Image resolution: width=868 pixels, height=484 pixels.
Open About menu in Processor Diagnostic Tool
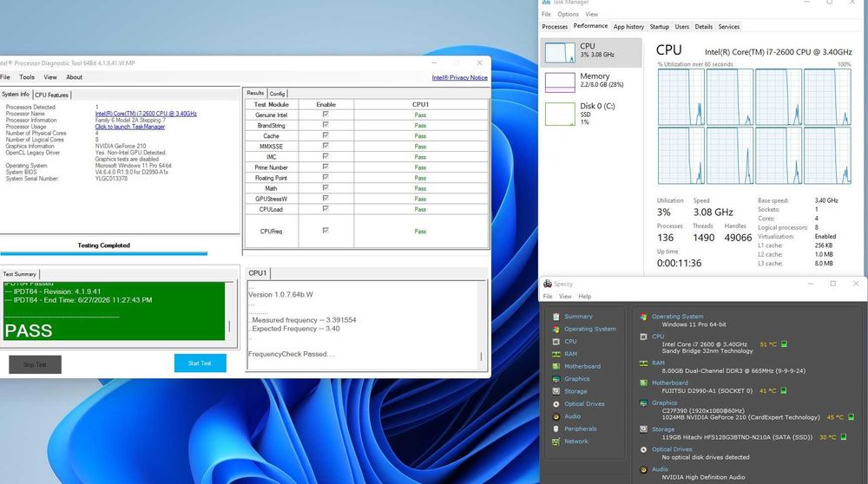[74, 77]
